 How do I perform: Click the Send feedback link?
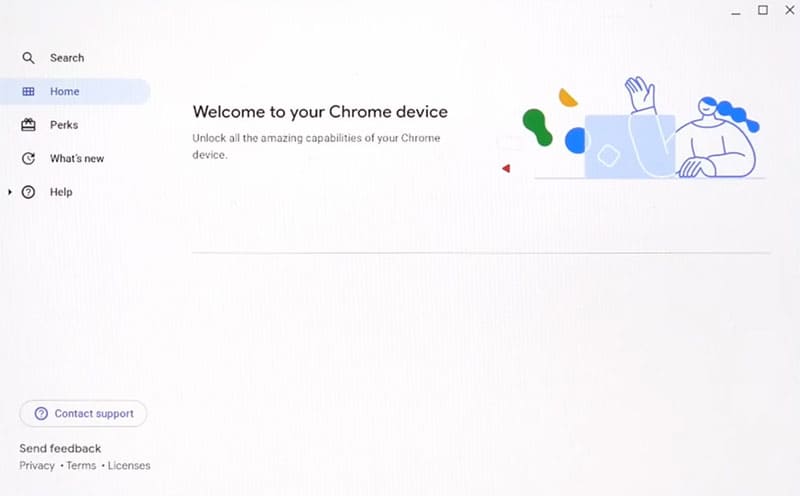[x=60, y=448]
